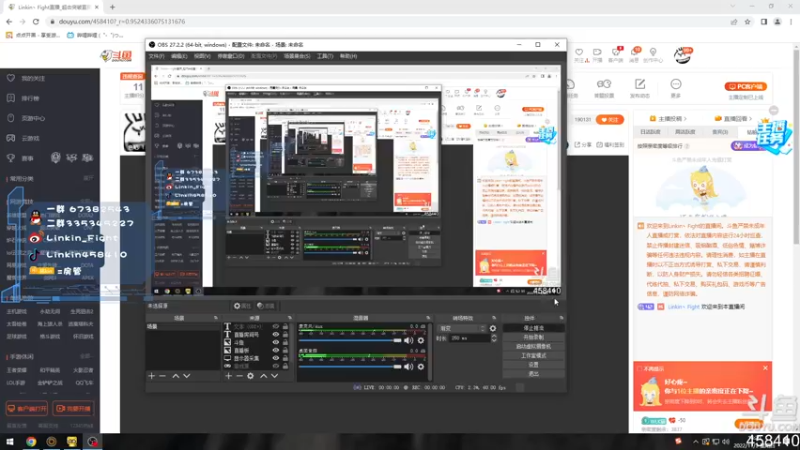
Task: Open OBS 工具(T) menu
Action: point(324,56)
